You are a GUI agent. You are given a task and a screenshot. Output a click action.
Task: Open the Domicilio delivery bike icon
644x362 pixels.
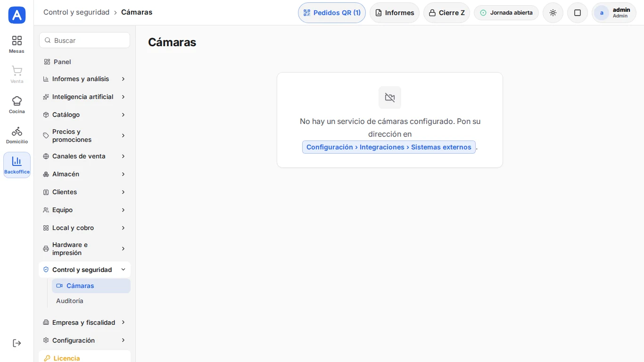17,131
